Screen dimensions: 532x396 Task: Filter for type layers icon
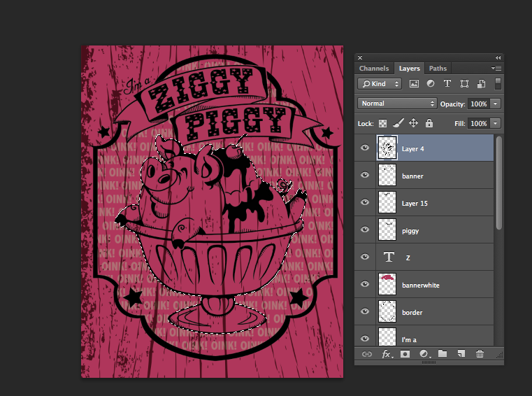coord(447,83)
